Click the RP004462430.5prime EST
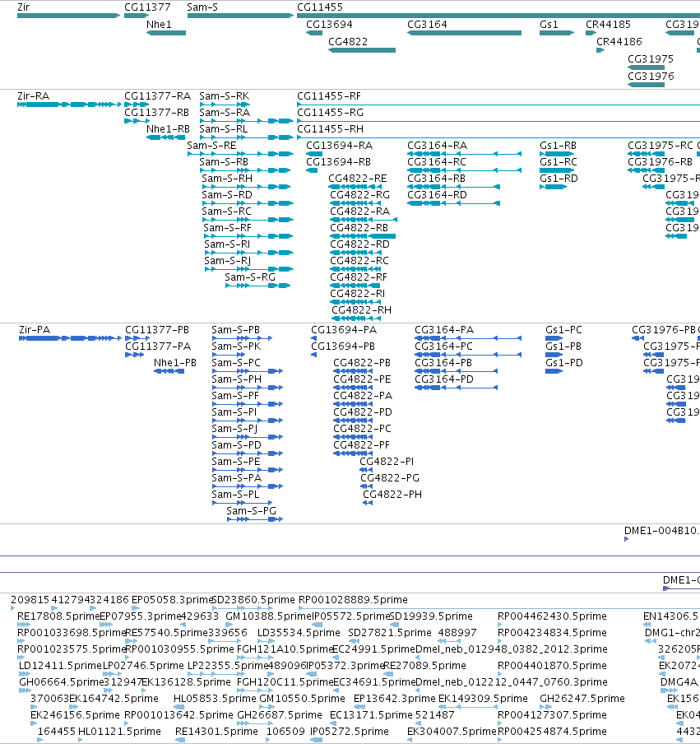700x744 pixels. click(500, 625)
